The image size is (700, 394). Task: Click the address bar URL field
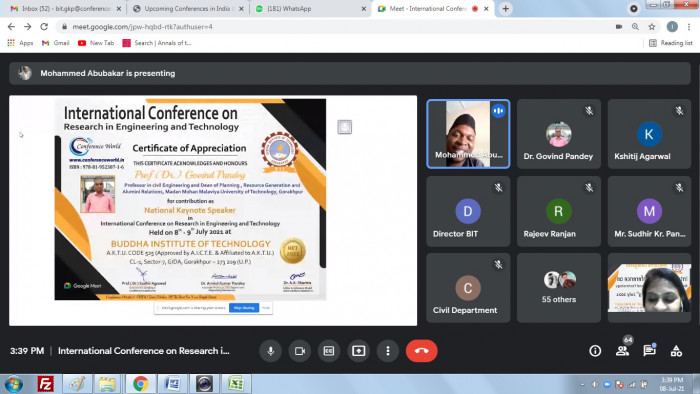coord(339,27)
